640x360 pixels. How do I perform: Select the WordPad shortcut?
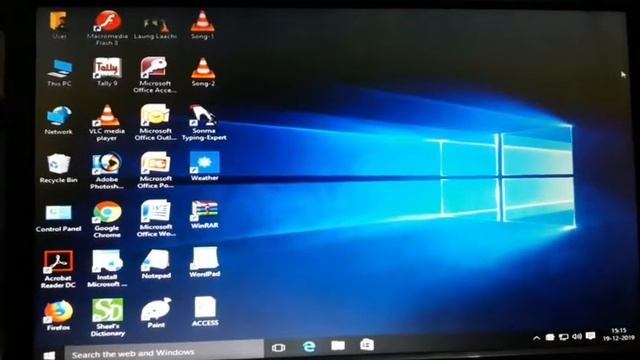tap(204, 262)
